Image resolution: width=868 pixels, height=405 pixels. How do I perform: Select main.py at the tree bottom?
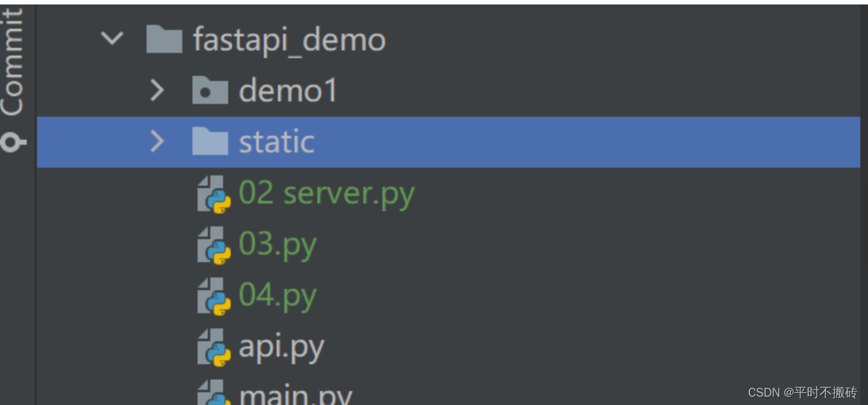(x=295, y=394)
